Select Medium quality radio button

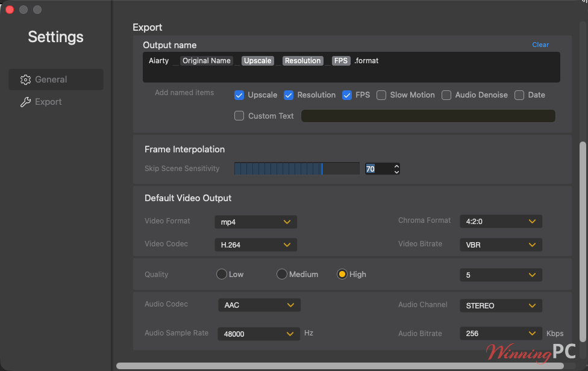pyautogui.click(x=281, y=274)
